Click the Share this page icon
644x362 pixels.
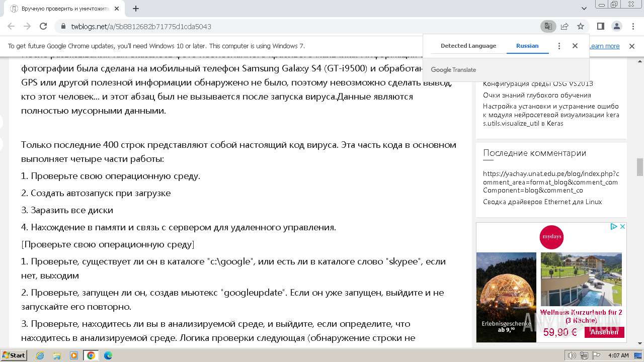point(565,26)
